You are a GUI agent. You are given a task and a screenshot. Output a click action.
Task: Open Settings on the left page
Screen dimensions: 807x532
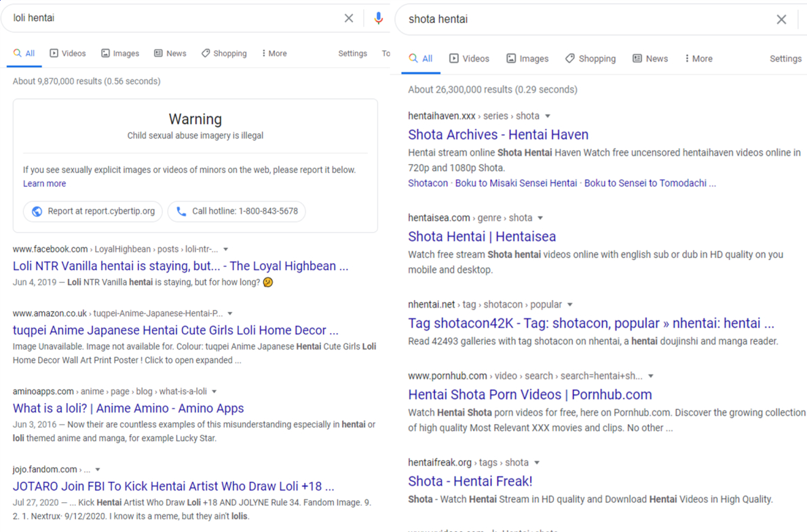352,54
